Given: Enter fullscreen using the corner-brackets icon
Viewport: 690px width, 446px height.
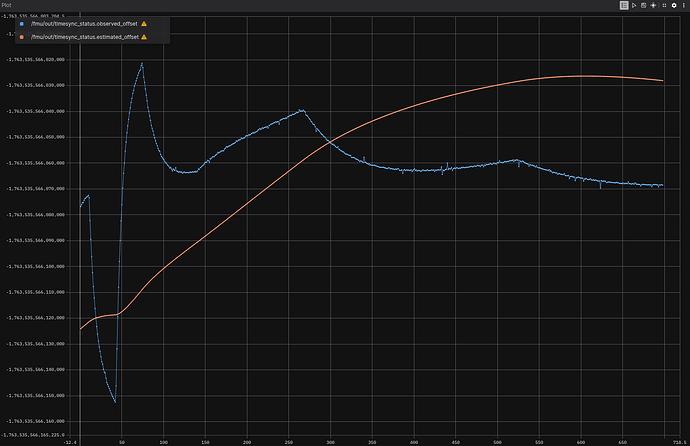Looking at the screenshot, I should click(x=665, y=5).
